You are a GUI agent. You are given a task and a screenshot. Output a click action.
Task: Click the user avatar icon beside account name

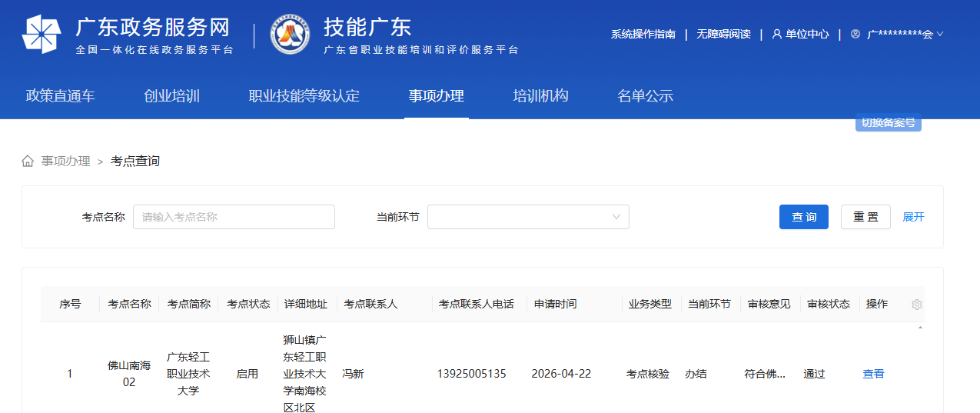point(855,34)
